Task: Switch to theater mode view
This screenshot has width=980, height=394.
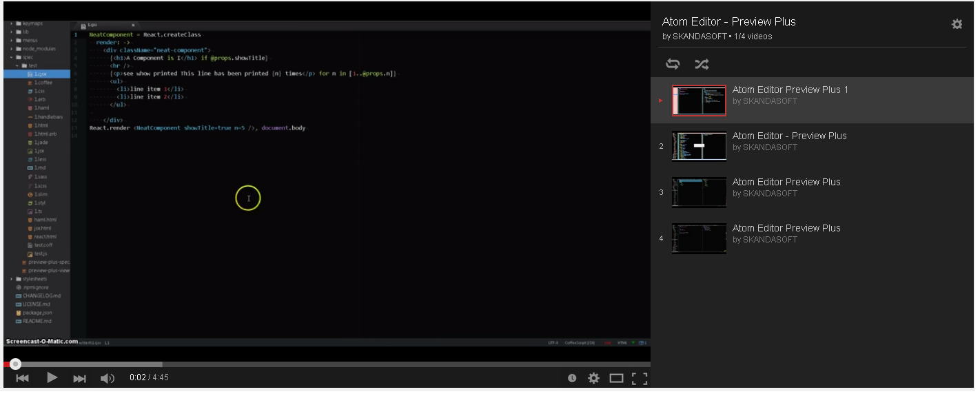Action: point(616,378)
